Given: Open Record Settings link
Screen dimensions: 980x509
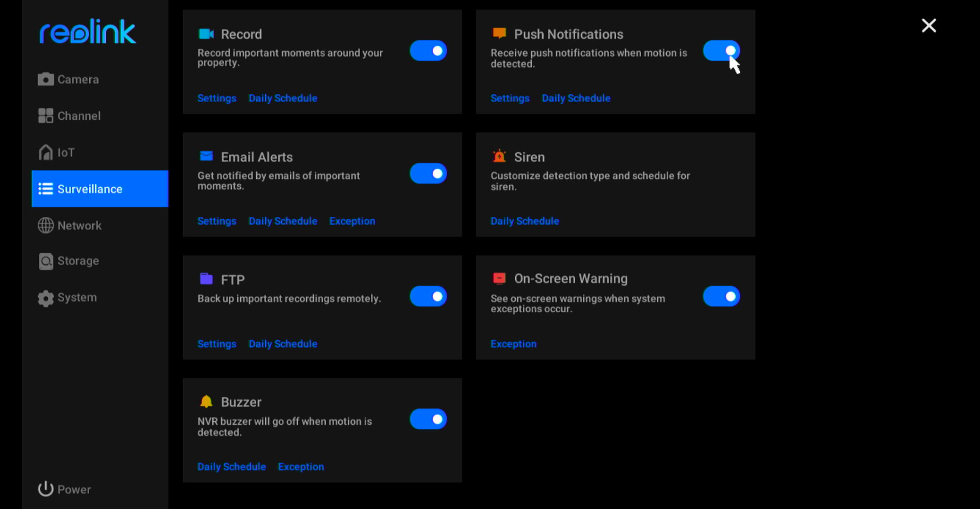Looking at the screenshot, I should coord(217,98).
